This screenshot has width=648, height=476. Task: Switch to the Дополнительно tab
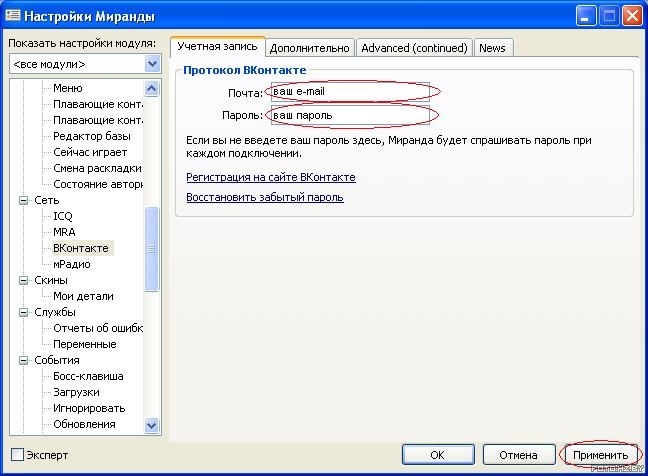pyautogui.click(x=310, y=48)
